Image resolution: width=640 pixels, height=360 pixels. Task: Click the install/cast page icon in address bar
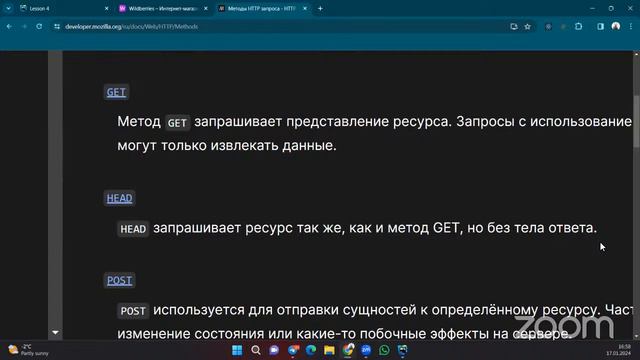(x=513, y=27)
